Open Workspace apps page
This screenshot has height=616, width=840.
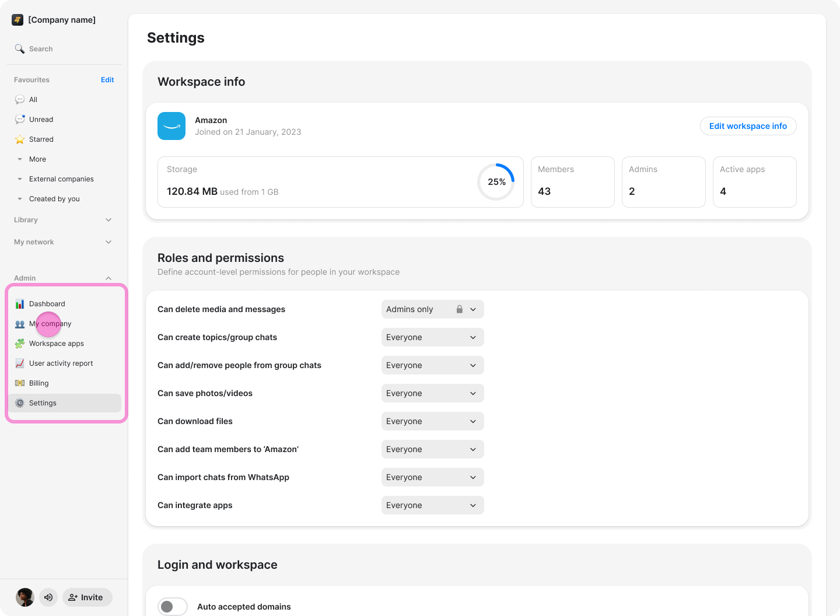(x=64, y=344)
